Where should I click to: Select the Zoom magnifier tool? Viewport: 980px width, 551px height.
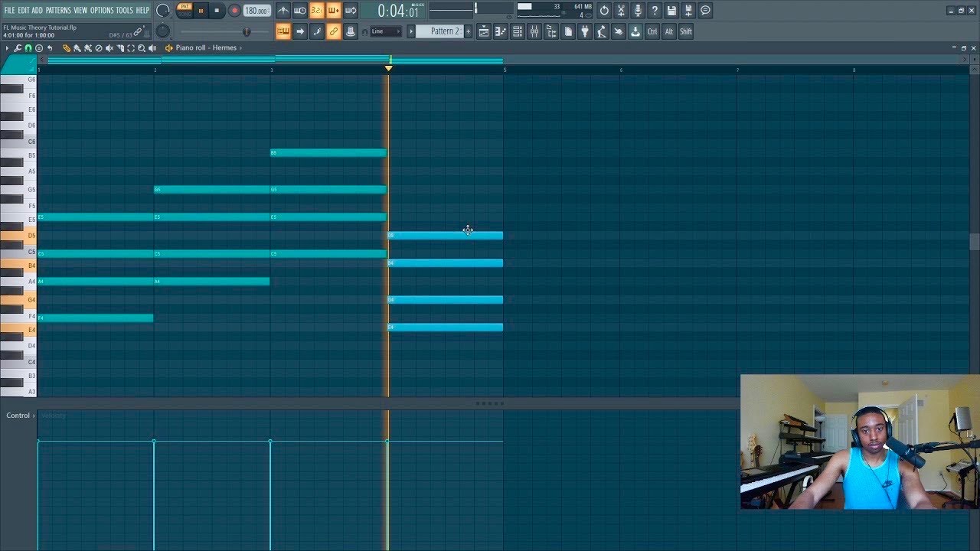click(142, 48)
